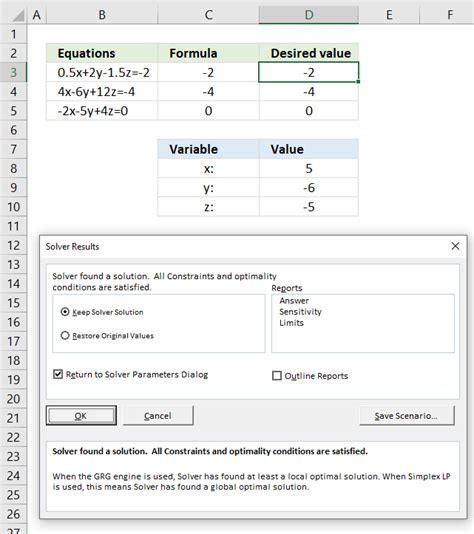Select column D header
Screen dimensions: 474x534
[x=309, y=15]
